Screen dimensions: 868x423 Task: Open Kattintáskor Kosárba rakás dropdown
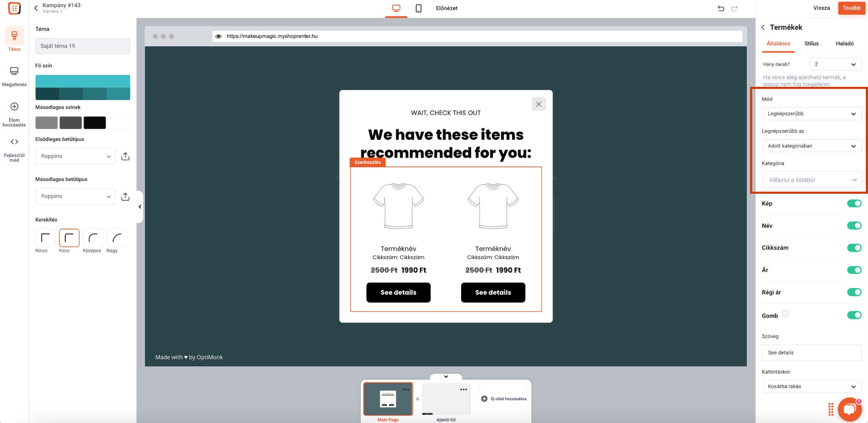(x=812, y=387)
